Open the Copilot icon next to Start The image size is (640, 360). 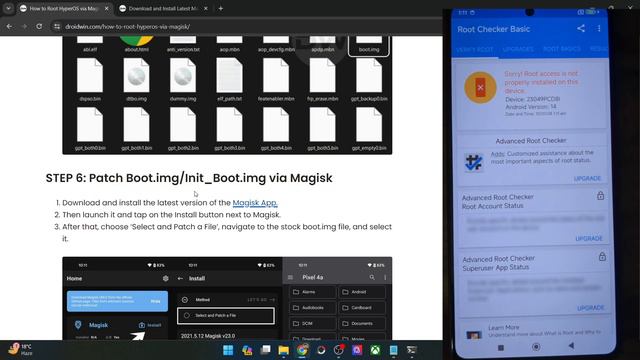pos(247,350)
